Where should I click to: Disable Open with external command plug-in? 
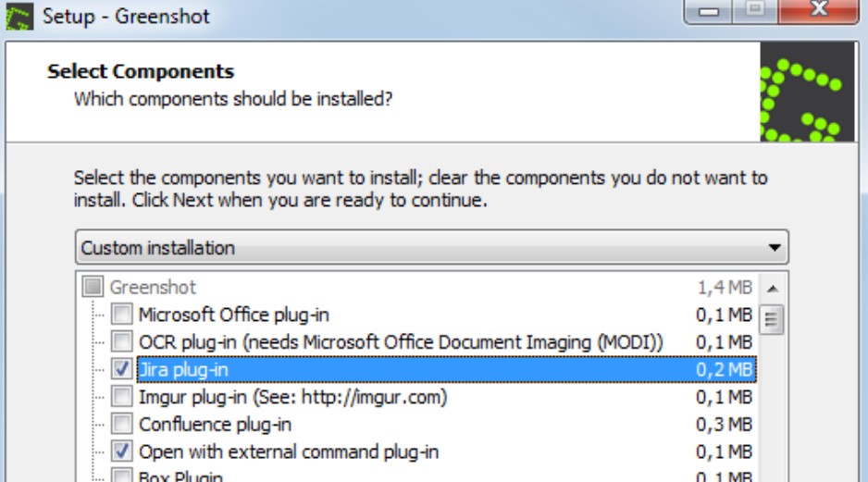click(122, 451)
